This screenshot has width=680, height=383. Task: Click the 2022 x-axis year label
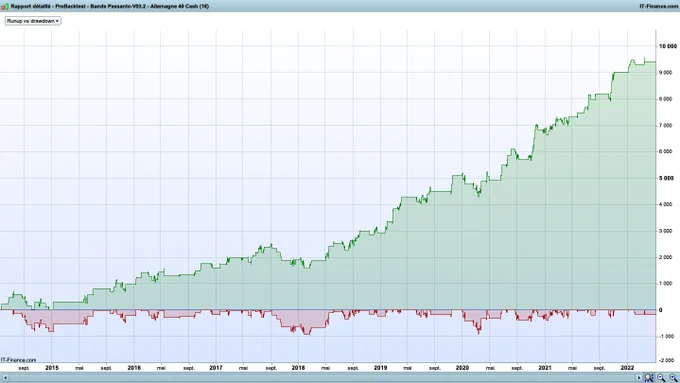pos(628,368)
